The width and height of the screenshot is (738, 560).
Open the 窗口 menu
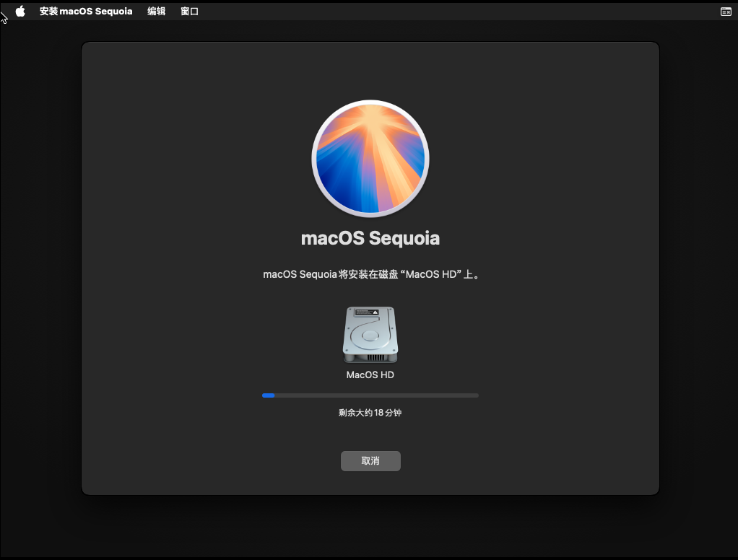click(x=190, y=12)
